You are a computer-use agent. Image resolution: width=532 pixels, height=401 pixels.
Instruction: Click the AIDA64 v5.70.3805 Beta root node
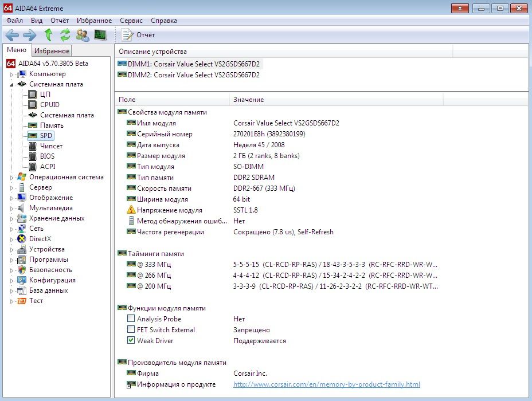[x=53, y=64]
